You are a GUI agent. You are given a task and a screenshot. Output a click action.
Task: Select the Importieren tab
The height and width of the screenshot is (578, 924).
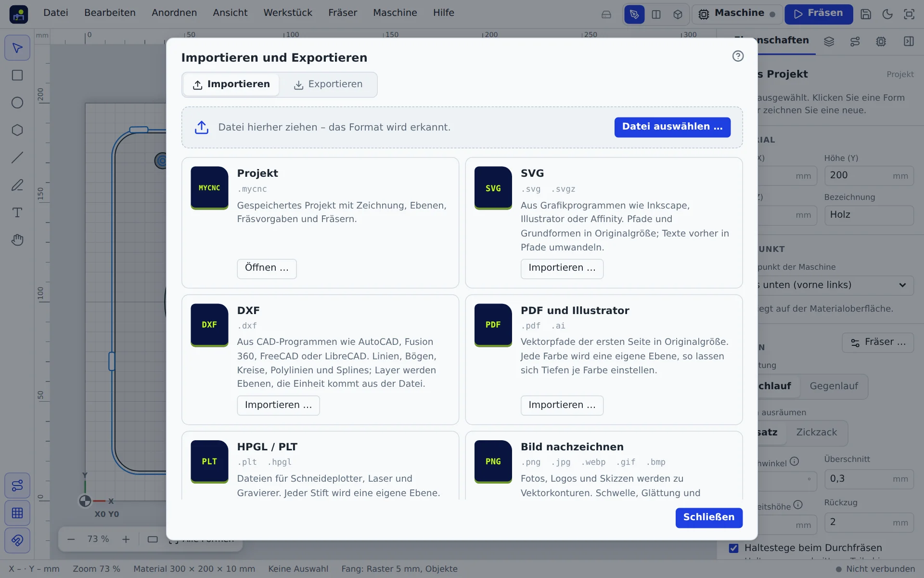(231, 85)
